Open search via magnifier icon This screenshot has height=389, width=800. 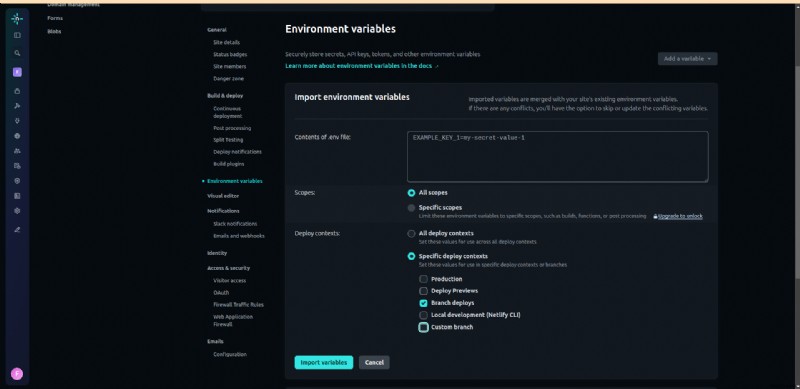[17, 53]
